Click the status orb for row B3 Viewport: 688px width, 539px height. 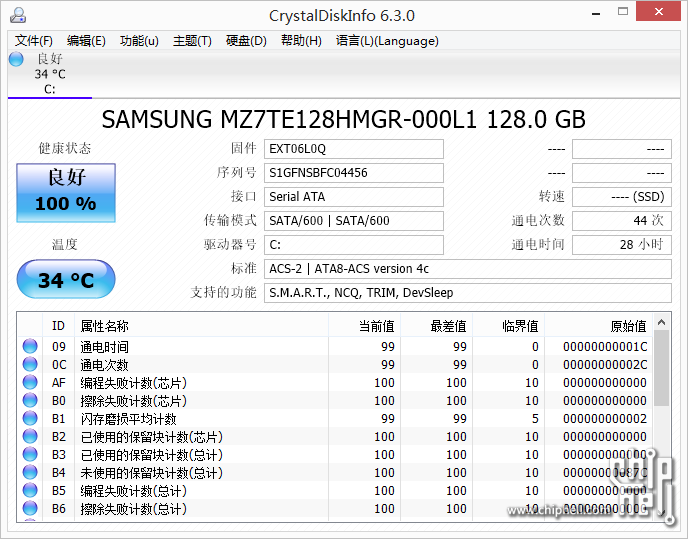pyautogui.click(x=30, y=454)
